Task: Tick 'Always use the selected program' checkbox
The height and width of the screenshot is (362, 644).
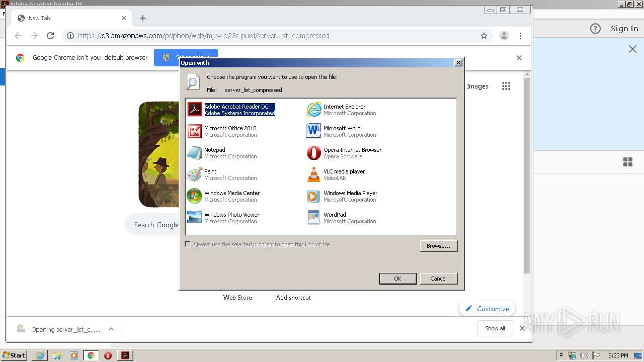Action: click(188, 244)
